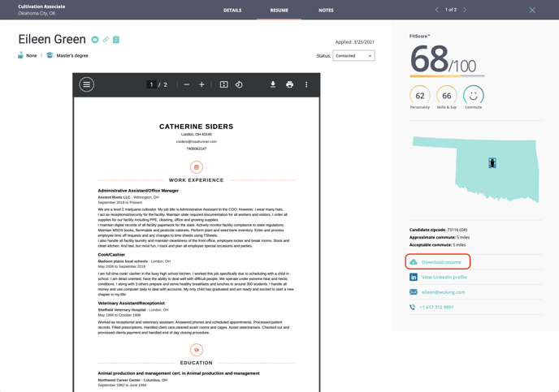Download the PDF from viewer toolbar

coord(273,84)
